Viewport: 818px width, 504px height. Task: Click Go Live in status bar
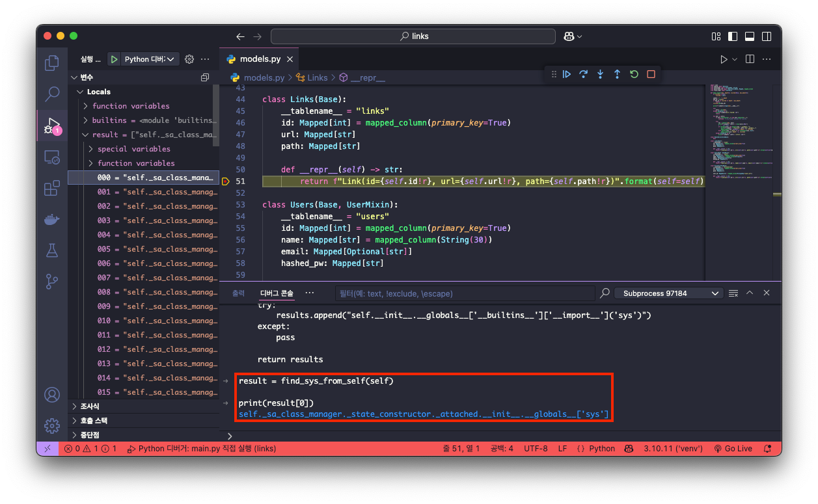[x=733, y=449]
